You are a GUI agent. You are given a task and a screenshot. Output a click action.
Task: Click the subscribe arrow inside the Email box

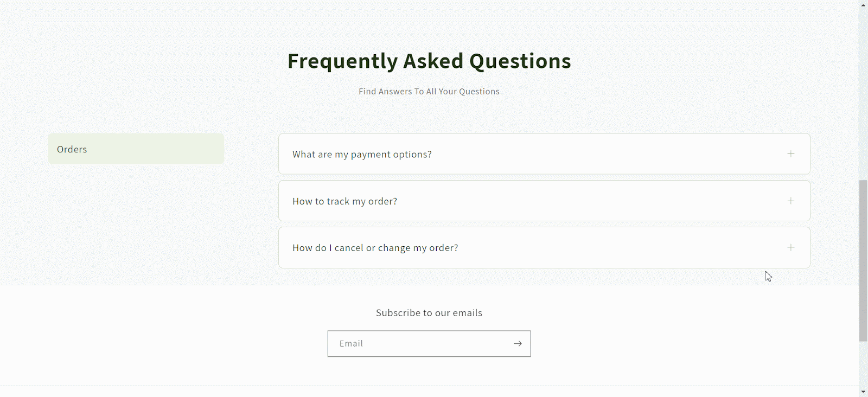pyautogui.click(x=518, y=343)
